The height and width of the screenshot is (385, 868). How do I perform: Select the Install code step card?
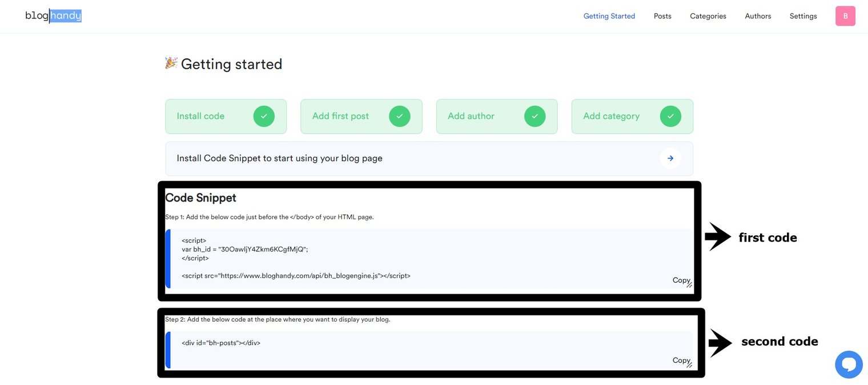tap(226, 117)
